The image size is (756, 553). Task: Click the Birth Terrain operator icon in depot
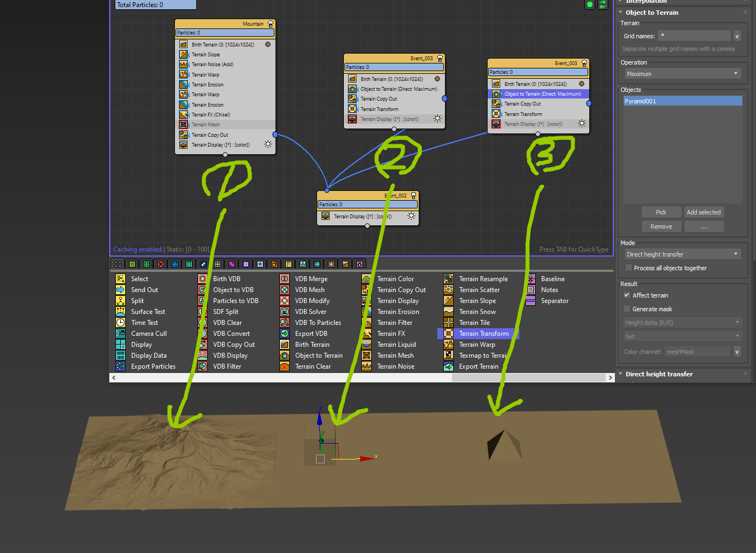point(284,345)
